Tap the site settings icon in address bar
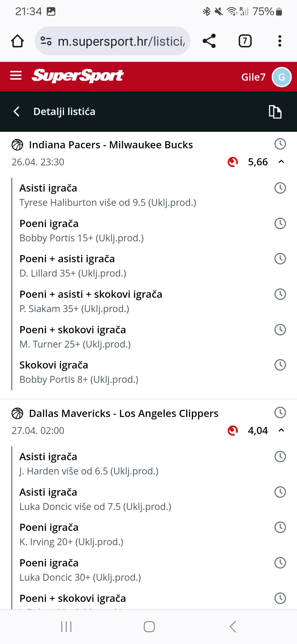The width and height of the screenshot is (297, 644). 46,41
